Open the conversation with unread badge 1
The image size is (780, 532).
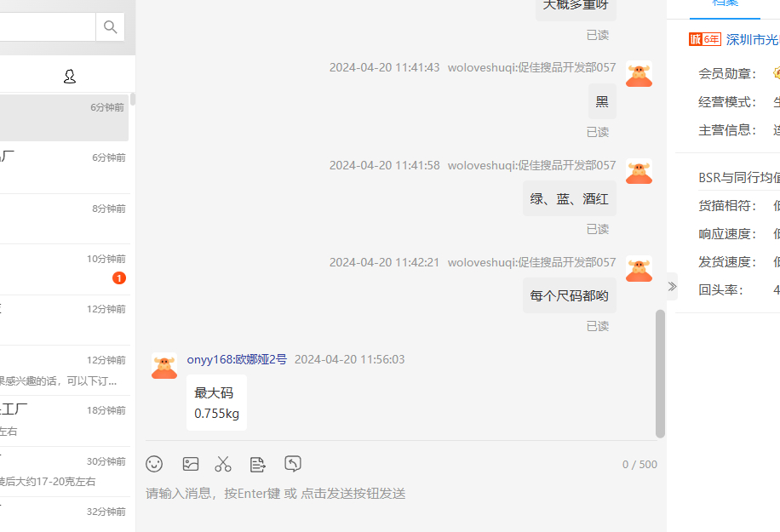(64, 270)
